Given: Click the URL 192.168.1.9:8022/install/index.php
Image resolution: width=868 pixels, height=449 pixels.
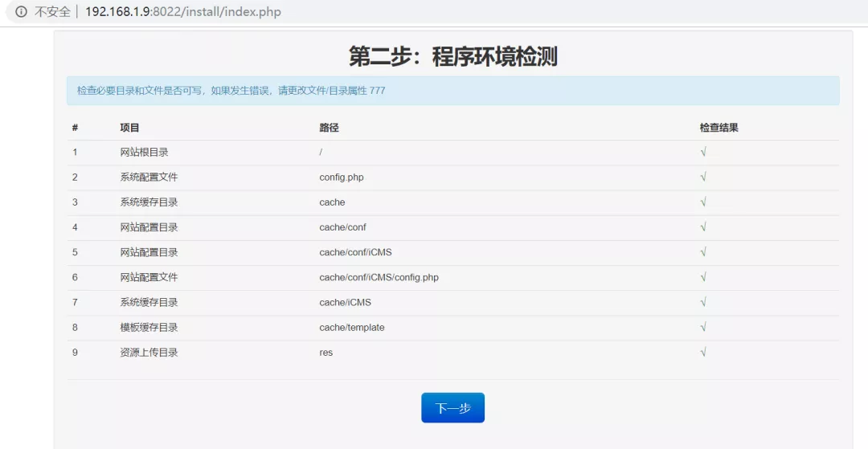Looking at the screenshot, I should 183,11.
